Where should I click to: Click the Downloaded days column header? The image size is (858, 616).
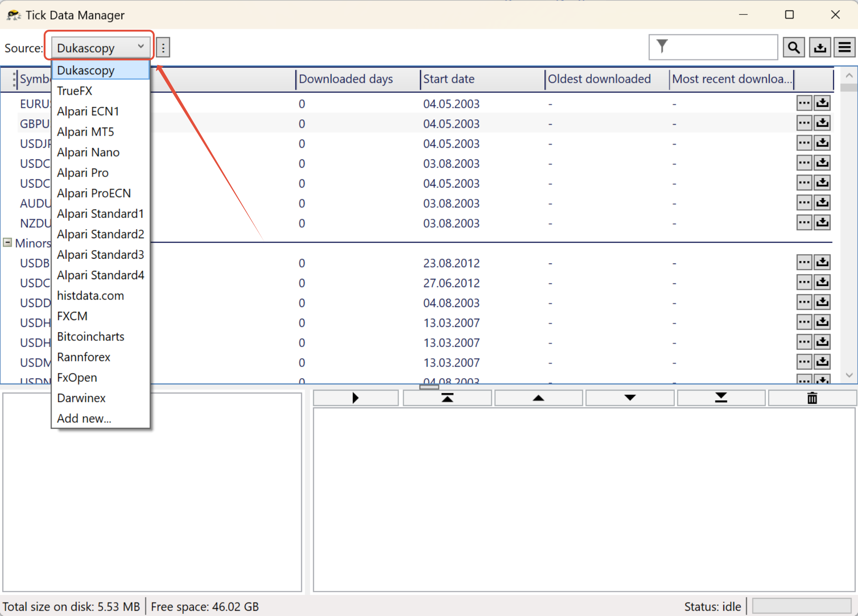coord(358,79)
